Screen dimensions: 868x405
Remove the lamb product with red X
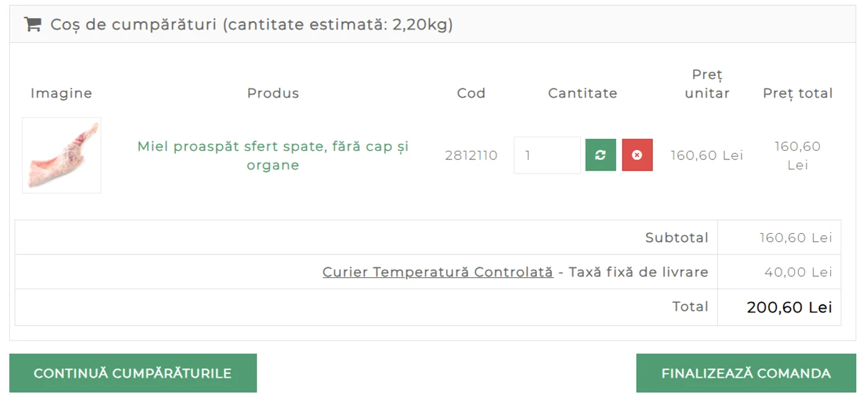(x=637, y=155)
